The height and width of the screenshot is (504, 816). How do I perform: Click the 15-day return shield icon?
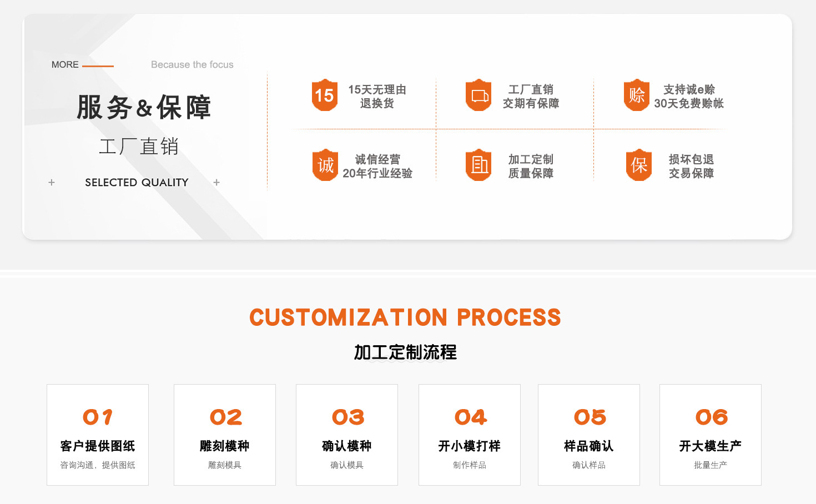coord(325,95)
